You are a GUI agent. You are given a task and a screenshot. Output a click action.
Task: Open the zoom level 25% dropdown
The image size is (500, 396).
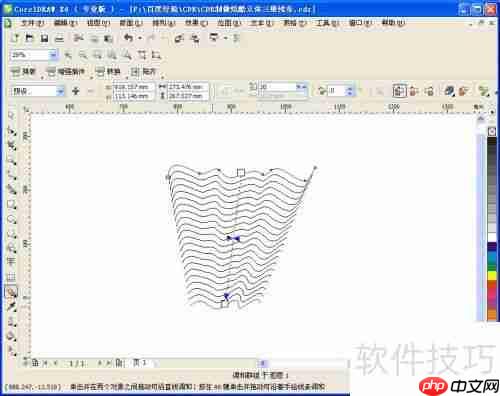point(53,55)
